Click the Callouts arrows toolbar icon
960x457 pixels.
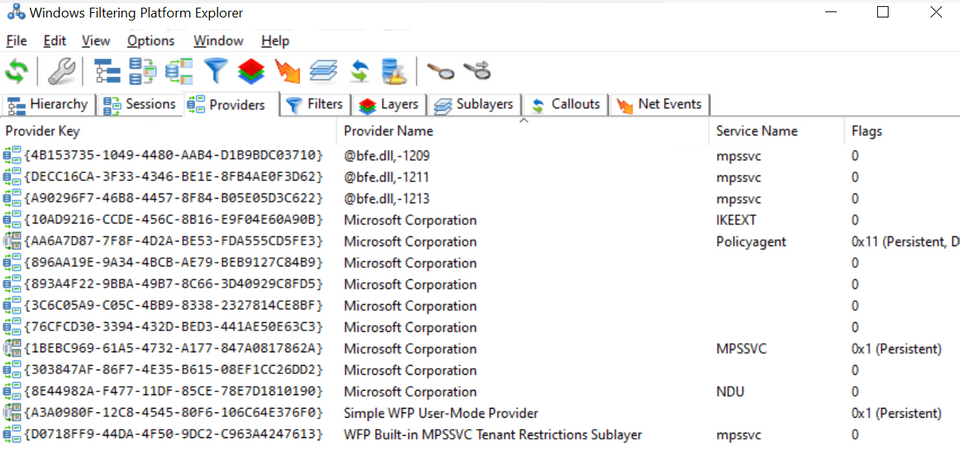[x=359, y=72]
